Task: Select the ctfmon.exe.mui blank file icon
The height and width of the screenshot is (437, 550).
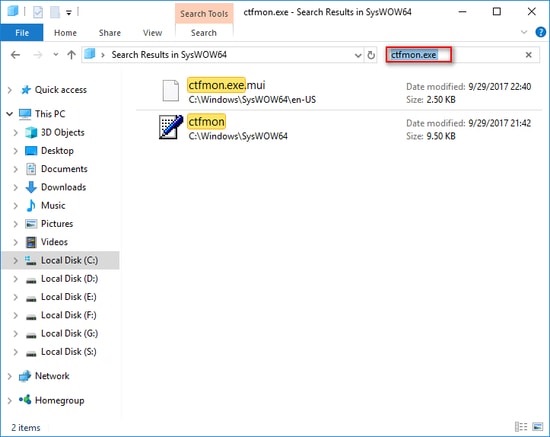Action: click(x=171, y=91)
